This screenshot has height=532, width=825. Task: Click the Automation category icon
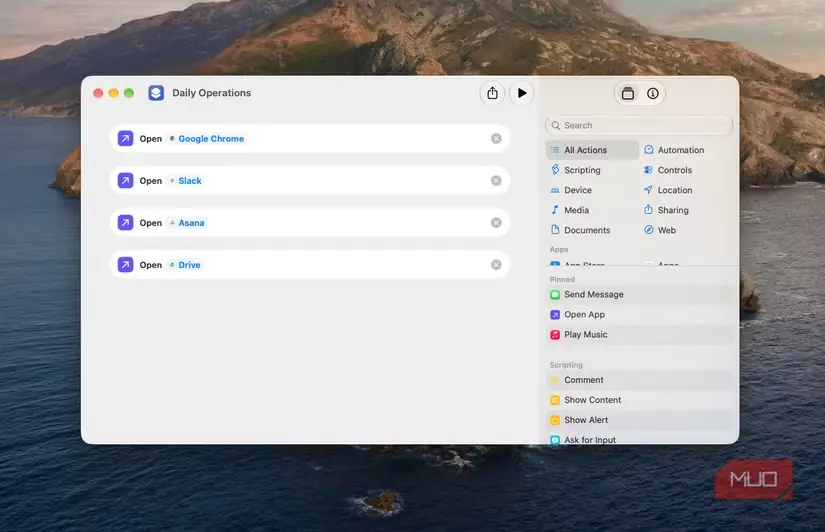click(649, 150)
